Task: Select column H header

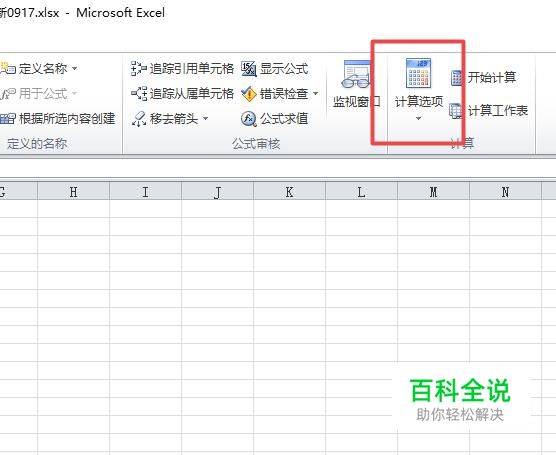Action: pos(73,192)
